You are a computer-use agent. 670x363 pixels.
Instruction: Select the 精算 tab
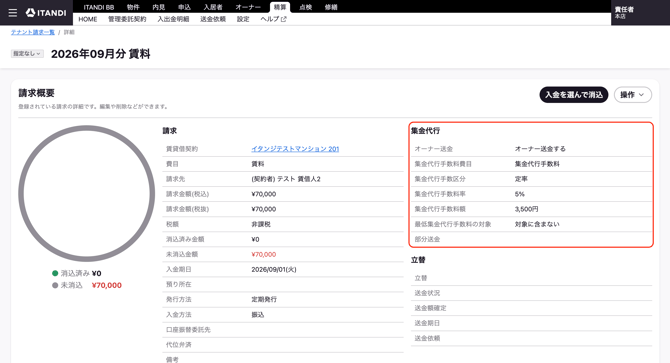[280, 7]
